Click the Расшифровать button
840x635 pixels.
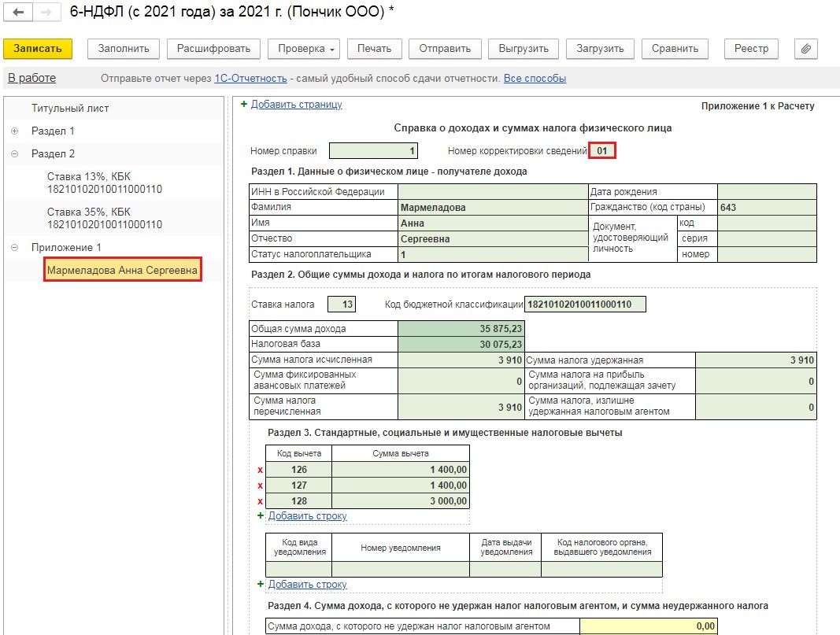[214, 49]
